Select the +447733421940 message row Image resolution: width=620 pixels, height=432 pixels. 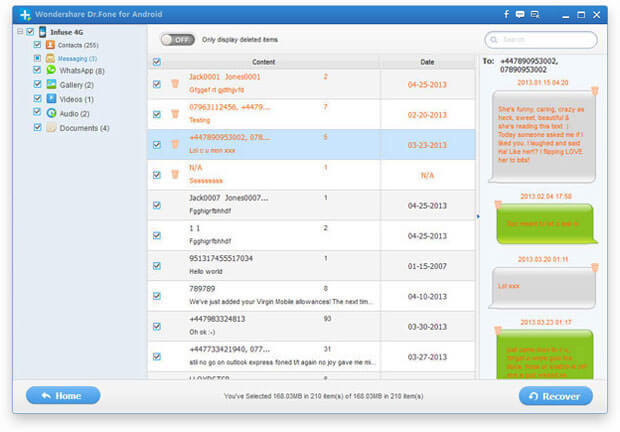311,357
